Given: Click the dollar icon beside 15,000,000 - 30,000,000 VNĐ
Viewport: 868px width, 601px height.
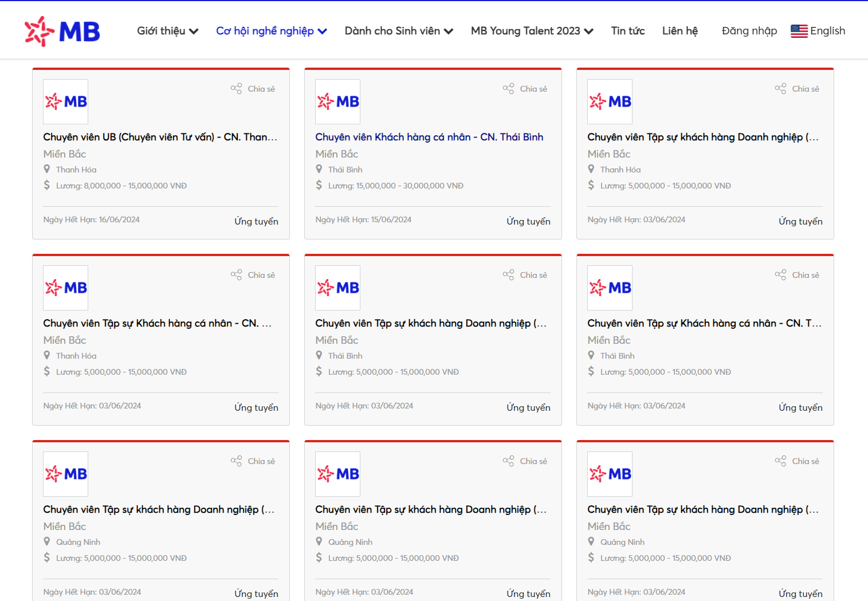Looking at the screenshot, I should point(319,185).
